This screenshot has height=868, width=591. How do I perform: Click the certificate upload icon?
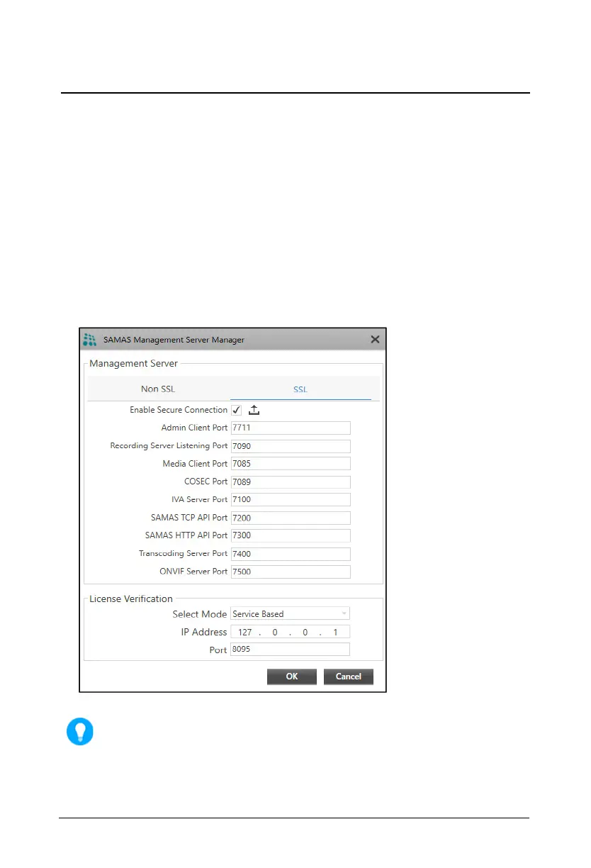[254, 410]
